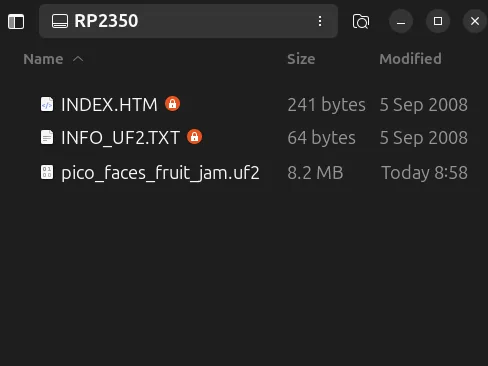Click the 8.2 MB size value
Viewport: 488px width, 366px height.
click(315, 173)
